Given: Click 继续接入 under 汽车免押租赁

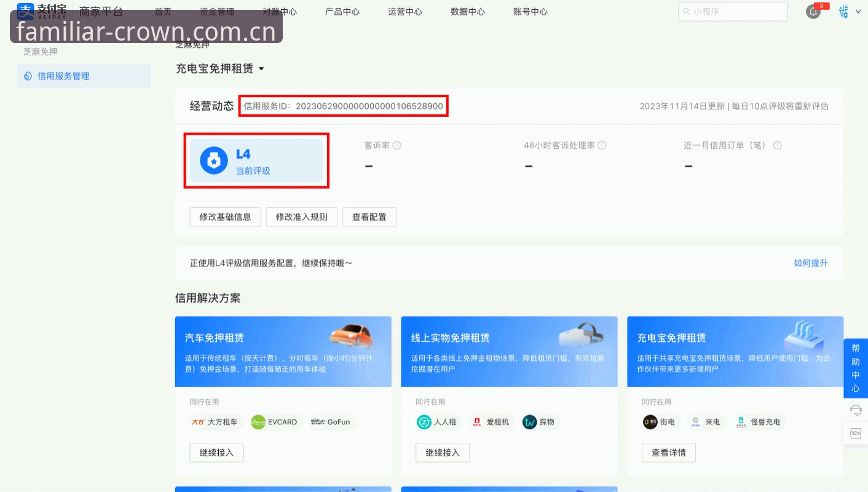Looking at the screenshot, I should [x=216, y=452].
